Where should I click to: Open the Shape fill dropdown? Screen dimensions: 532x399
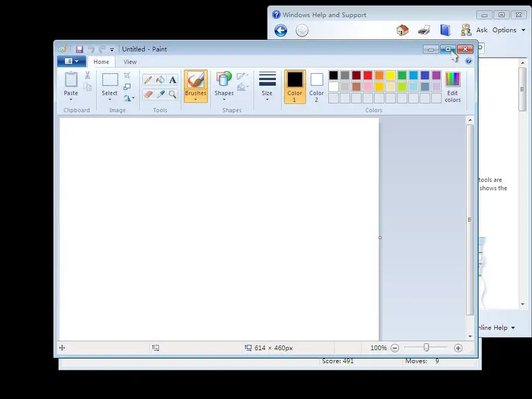pyautogui.click(x=243, y=87)
